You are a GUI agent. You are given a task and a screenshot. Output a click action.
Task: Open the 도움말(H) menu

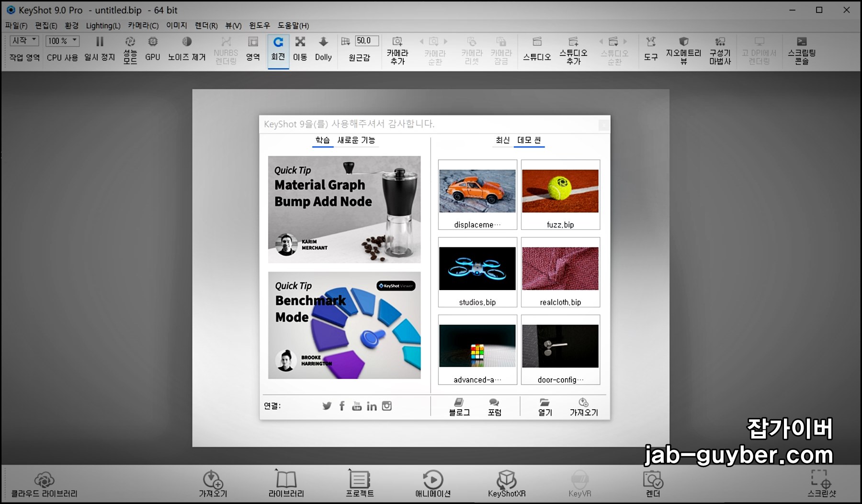pyautogui.click(x=294, y=25)
